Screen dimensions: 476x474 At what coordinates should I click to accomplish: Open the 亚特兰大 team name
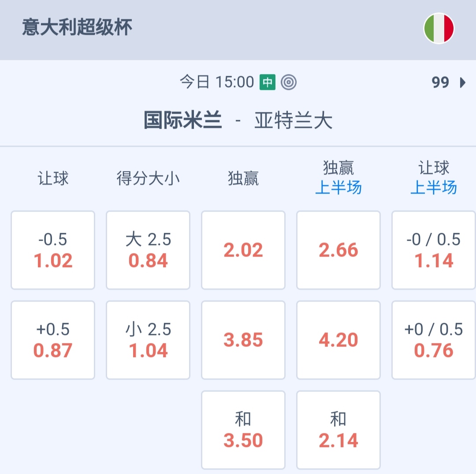pos(293,120)
